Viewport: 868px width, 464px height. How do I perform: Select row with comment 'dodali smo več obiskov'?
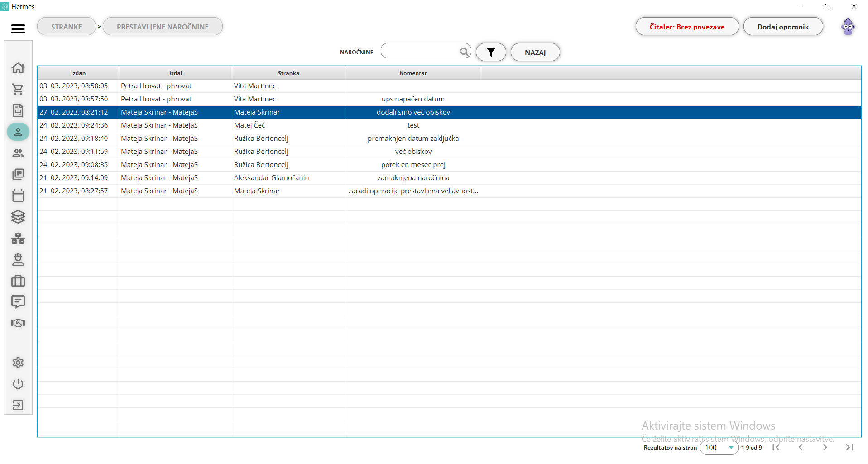click(x=449, y=112)
